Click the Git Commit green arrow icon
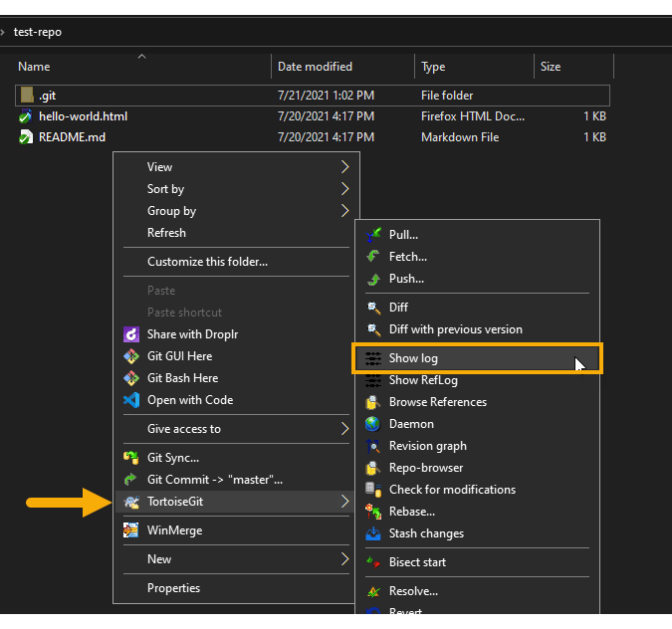The height and width of the screenshot is (629, 672). [x=130, y=479]
